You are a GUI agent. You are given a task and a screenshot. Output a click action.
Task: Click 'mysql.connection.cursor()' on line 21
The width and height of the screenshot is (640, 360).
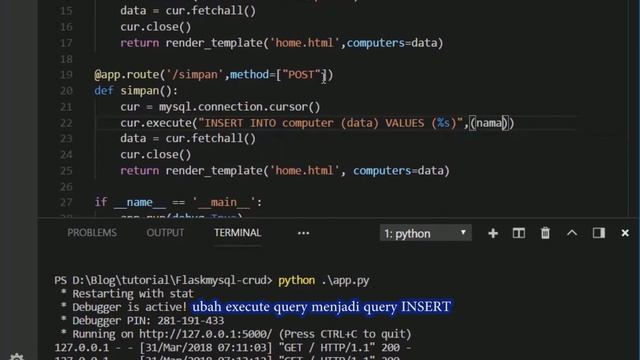pyautogui.click(x=240, y=107)
